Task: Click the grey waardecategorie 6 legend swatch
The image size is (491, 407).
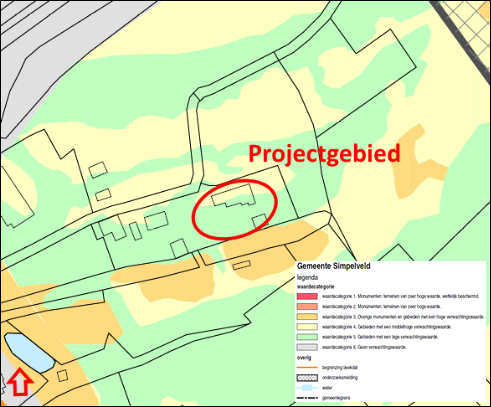Action: click(x=307, y=347)
